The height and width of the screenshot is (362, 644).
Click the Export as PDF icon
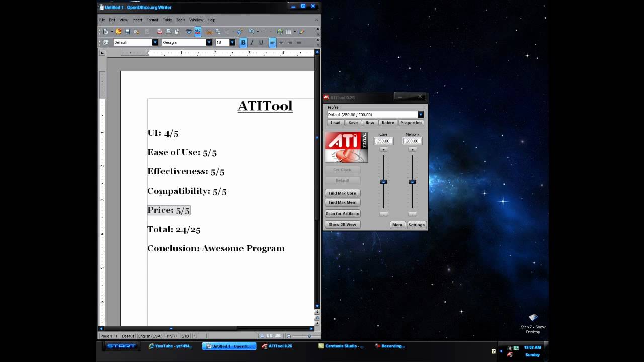(x=159, y=31)
